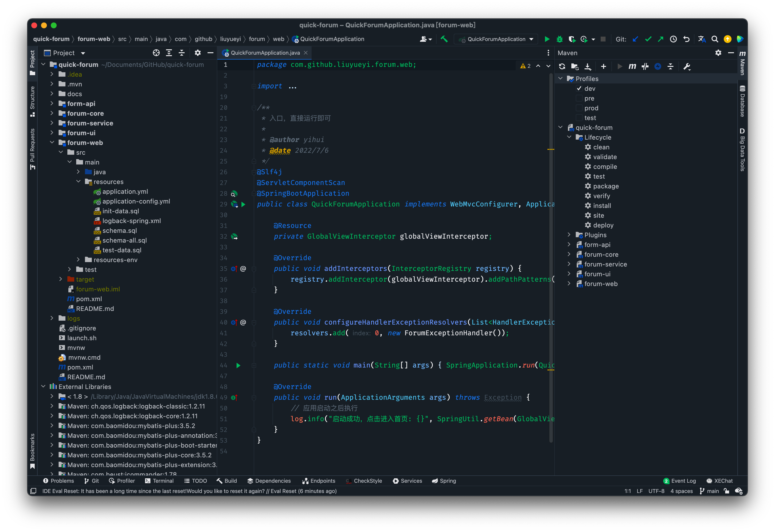Reload all Maven projects icon
The height and width of the screenshot is (532, 775).
click(562, 66)
